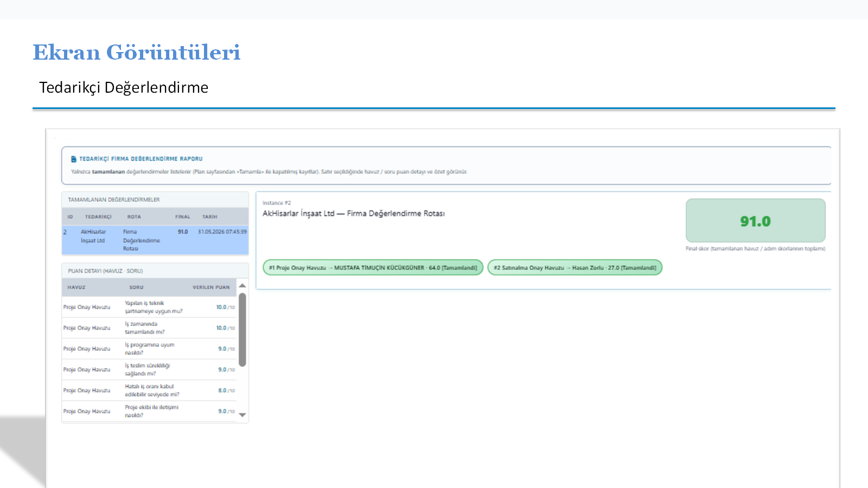The height and width of the screenshot is (488, 868).
Task: Select the 'İş zamanında tamamlandı mı?' row
Action: (149, 328)
